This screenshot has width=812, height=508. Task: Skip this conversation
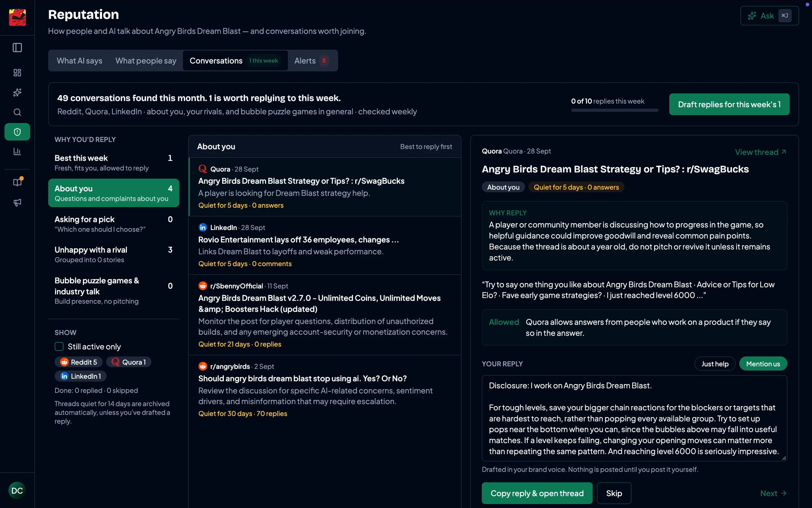(x=614, y=493)
